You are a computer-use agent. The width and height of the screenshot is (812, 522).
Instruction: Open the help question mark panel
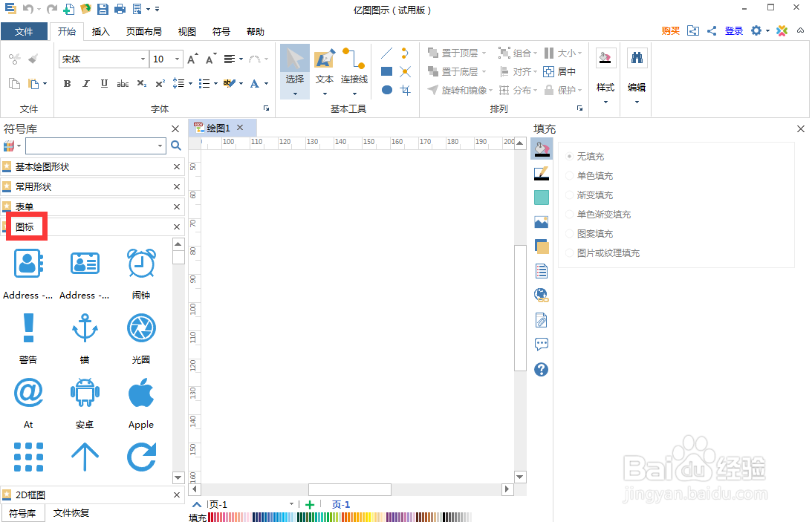pos(541,369)
